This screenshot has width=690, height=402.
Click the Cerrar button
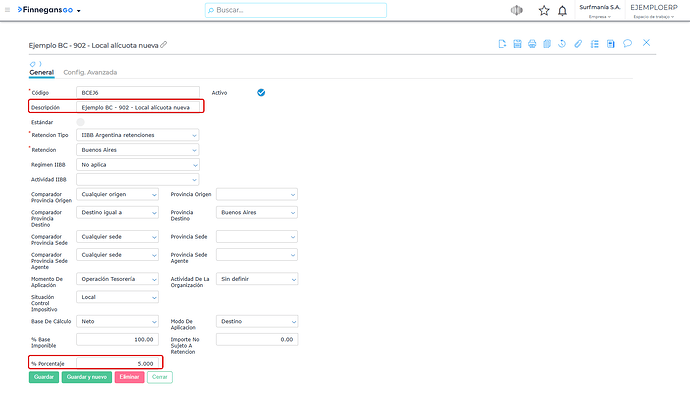tap(160, 377)
